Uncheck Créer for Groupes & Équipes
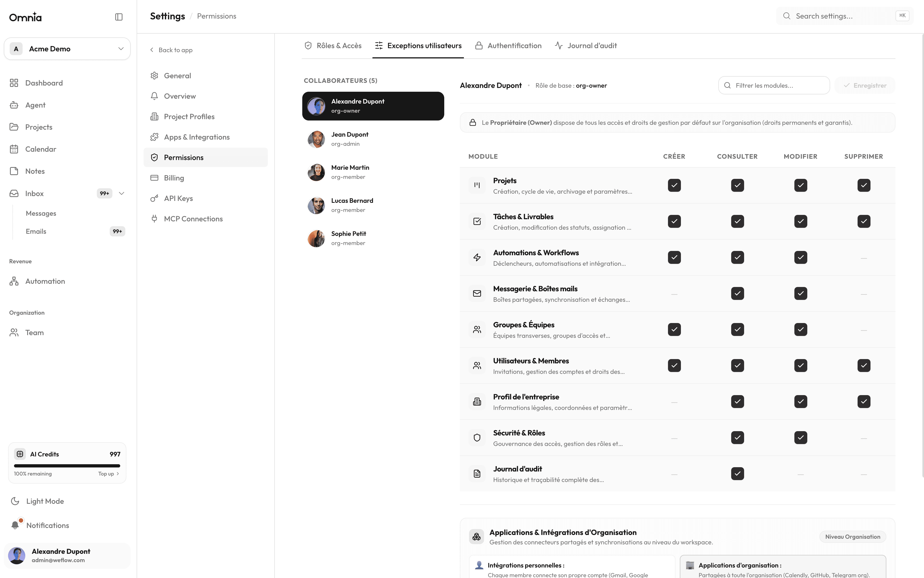The width and height of the screenshot is (924, 578). [x=674, y=329]
